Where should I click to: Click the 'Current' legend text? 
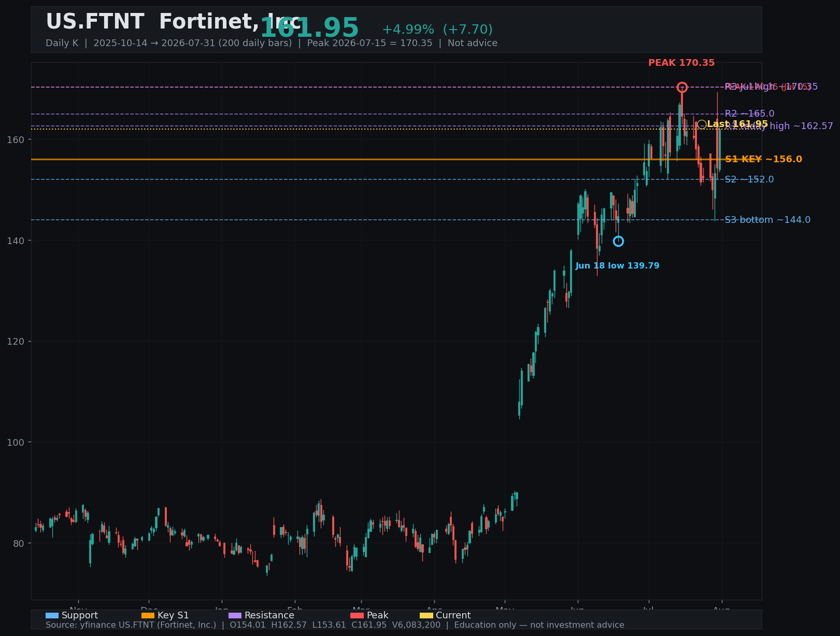pyautogui.click(x=453, y=615)
